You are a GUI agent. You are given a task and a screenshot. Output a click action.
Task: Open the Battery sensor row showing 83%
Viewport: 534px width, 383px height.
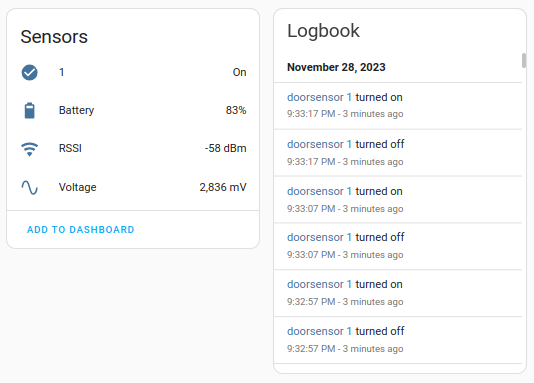tap(133, 110)
